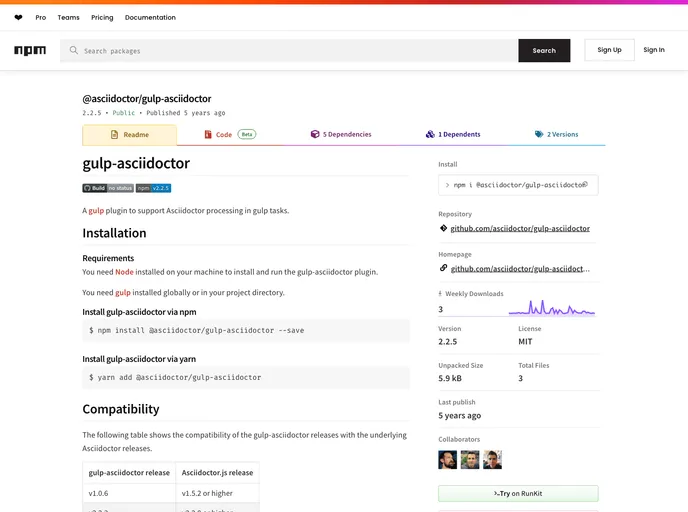
Task: Click the install command box in the sidebar
Action: (x=518, y=185)
